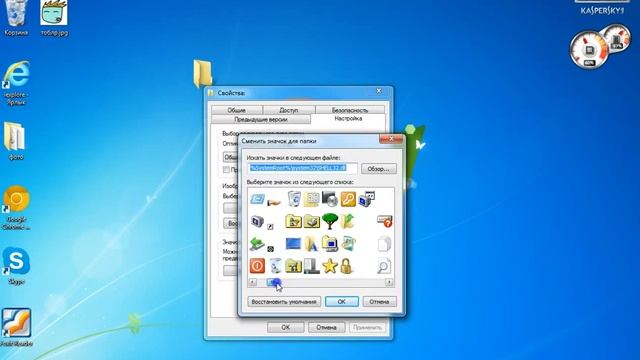Viewport: 640px width, 360px height.
Task: Pick the folder with computer icon
Action: [x=330, y=244]
